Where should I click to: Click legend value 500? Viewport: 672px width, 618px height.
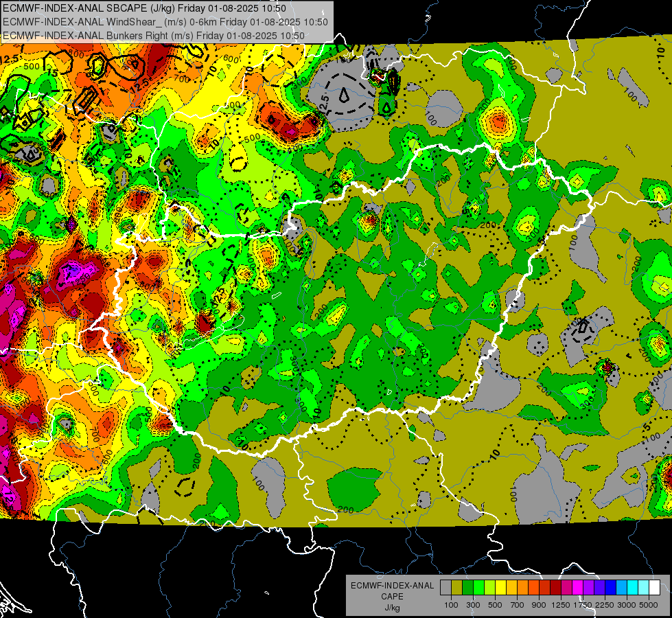point(495,605)
